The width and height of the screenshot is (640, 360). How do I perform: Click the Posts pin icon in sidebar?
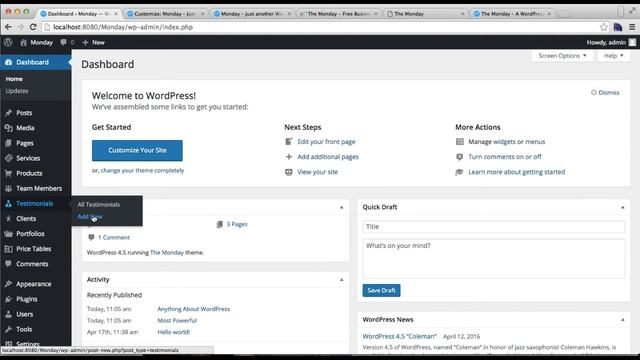[9, 113]
